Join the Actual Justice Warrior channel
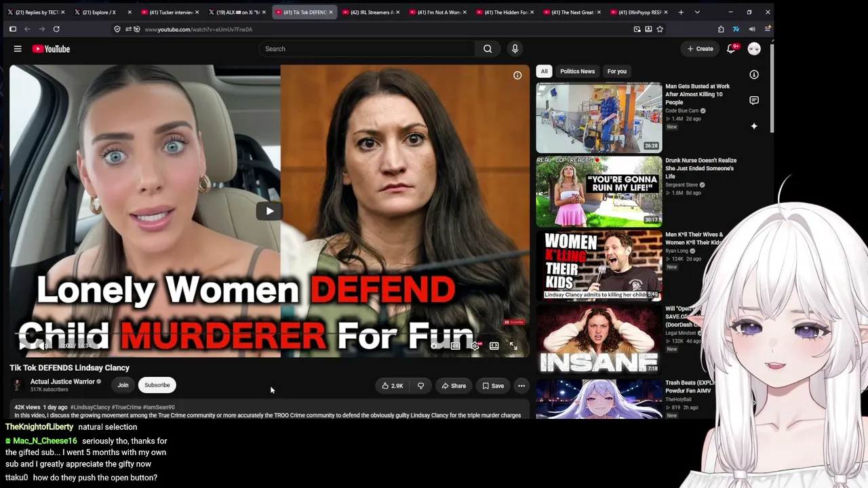This screenshot has height=488, width=868. pyautogui.click(x=123, y=385)
